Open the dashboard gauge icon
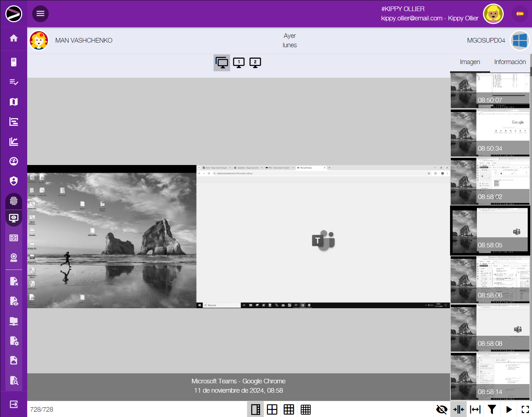Image resolution: width=532 pixels, height=417 pixels. [14, 161]
